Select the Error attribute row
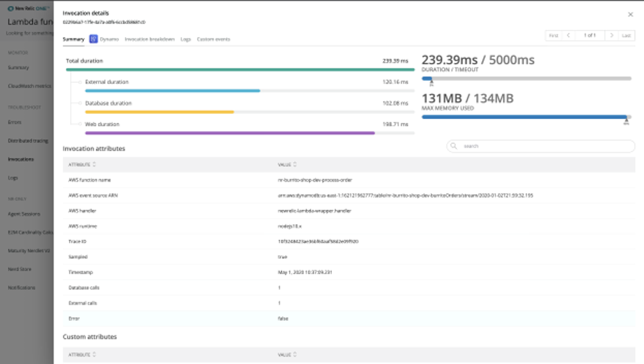This screenshot has height=364, width=644. click(349, 319)
